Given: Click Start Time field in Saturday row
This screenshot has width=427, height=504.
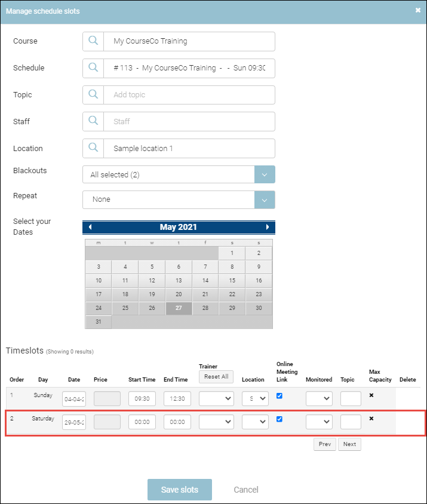Looking at the screenshot, I should point(142,422).
